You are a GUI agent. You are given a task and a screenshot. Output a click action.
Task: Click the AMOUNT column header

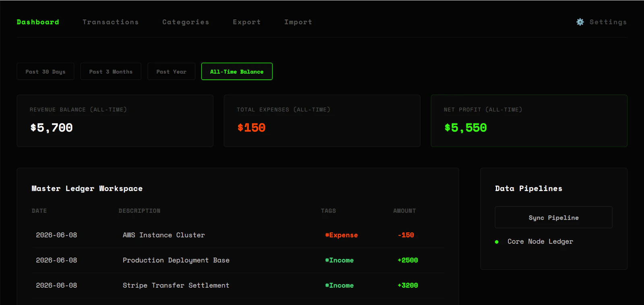405,211
